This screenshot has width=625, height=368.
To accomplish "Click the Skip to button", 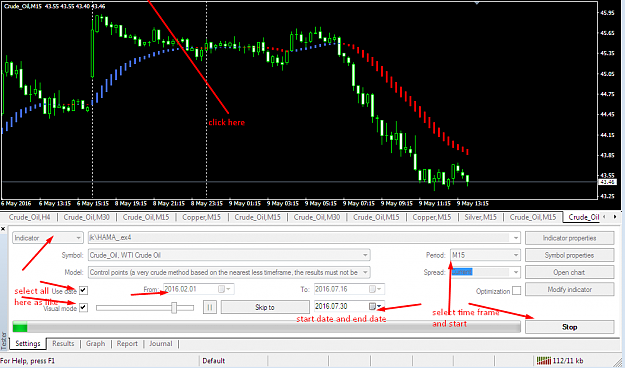I will coord(265,307).
